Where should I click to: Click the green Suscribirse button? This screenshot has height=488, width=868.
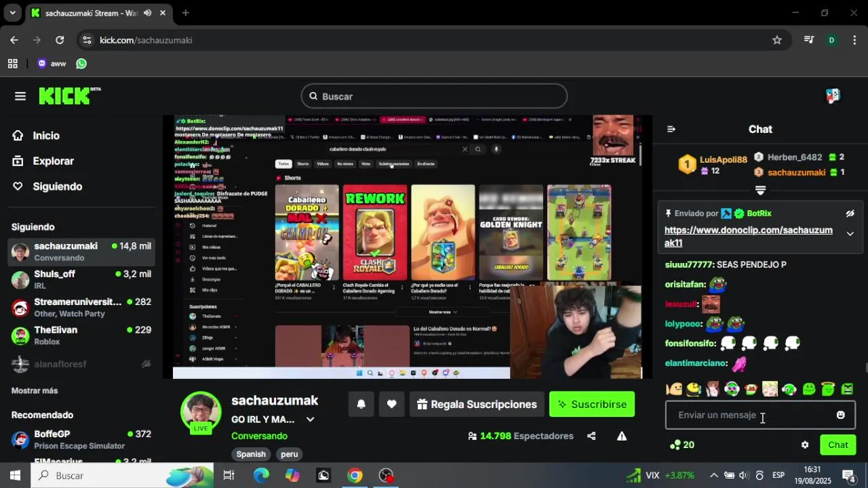pyautogui.click(x=592, y=405)
